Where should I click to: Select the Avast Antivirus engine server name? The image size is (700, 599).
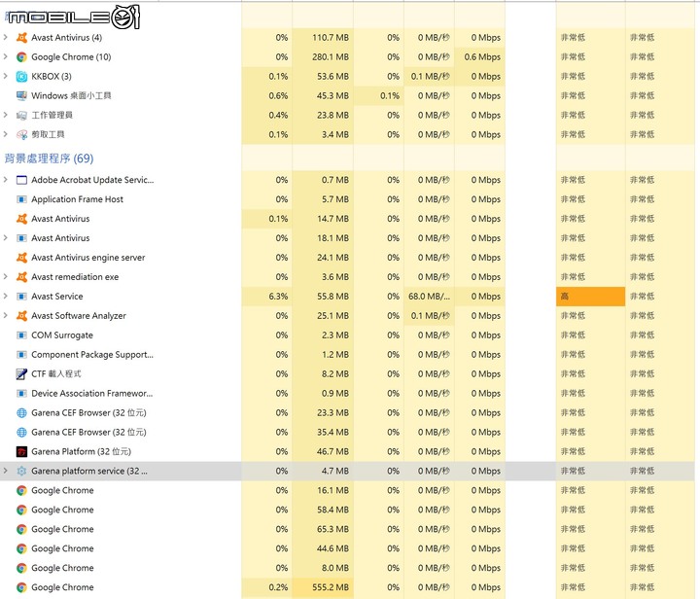tap(87, 258)
